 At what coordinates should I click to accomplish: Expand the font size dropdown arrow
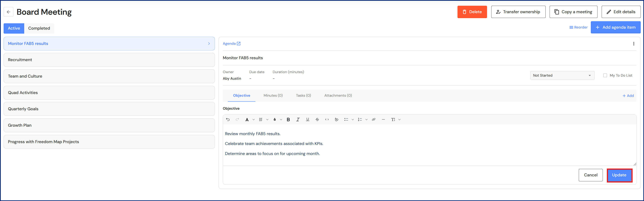[x=400, y=120]
